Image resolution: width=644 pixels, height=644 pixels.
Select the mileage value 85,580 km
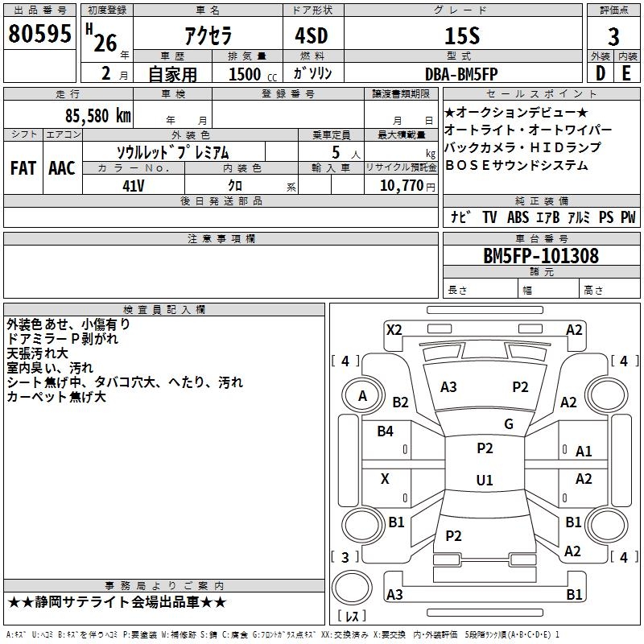[x=98, y=116]
